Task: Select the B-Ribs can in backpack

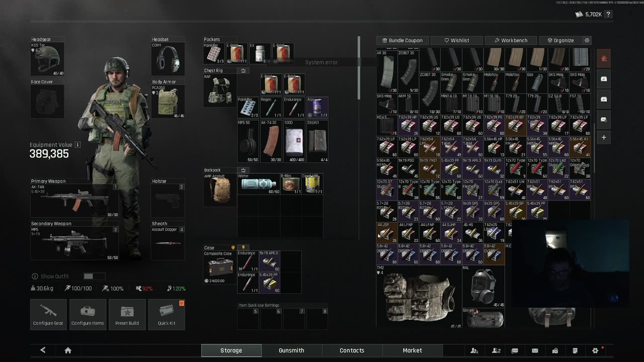Action: tap(290, 184)
